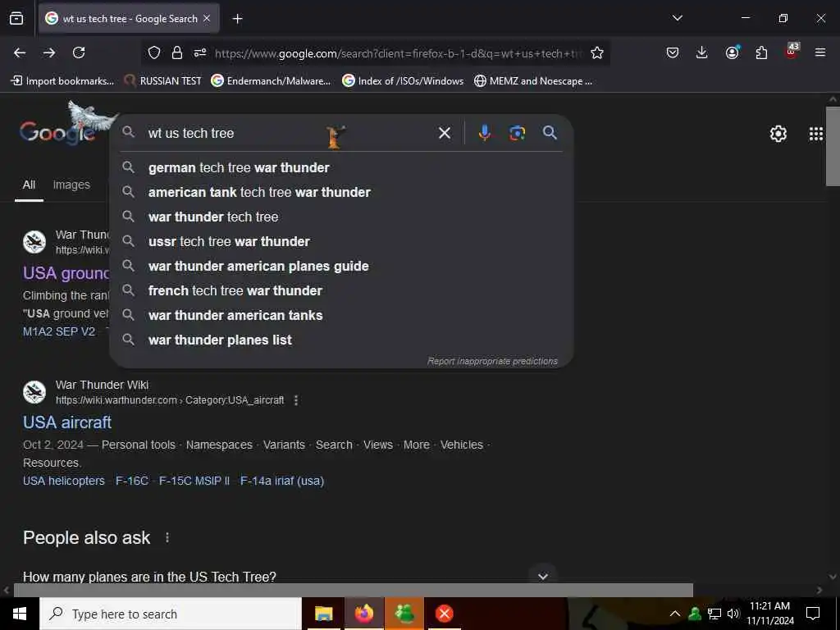Save page to Pocket

tap(673, 52)
